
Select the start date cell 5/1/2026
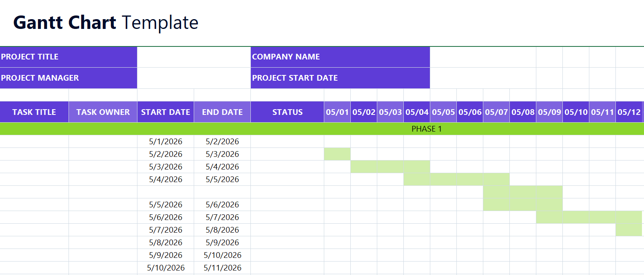coord(166,141)
